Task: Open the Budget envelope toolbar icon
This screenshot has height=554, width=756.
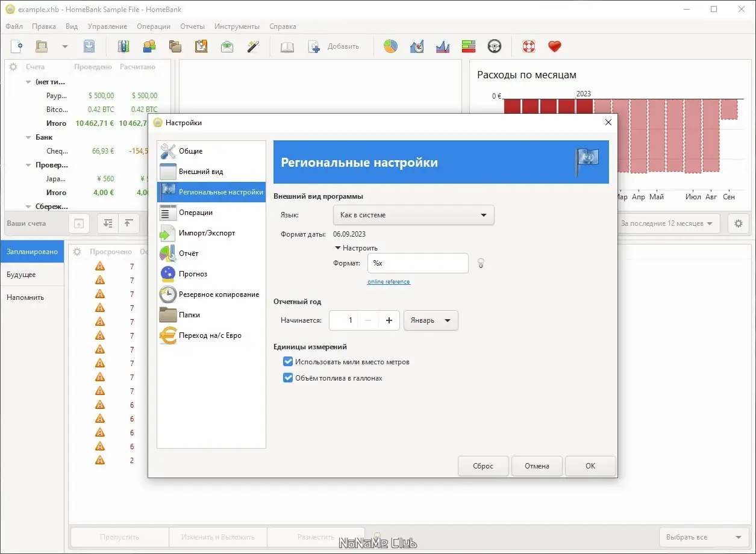Action: [x=227, y=46]
